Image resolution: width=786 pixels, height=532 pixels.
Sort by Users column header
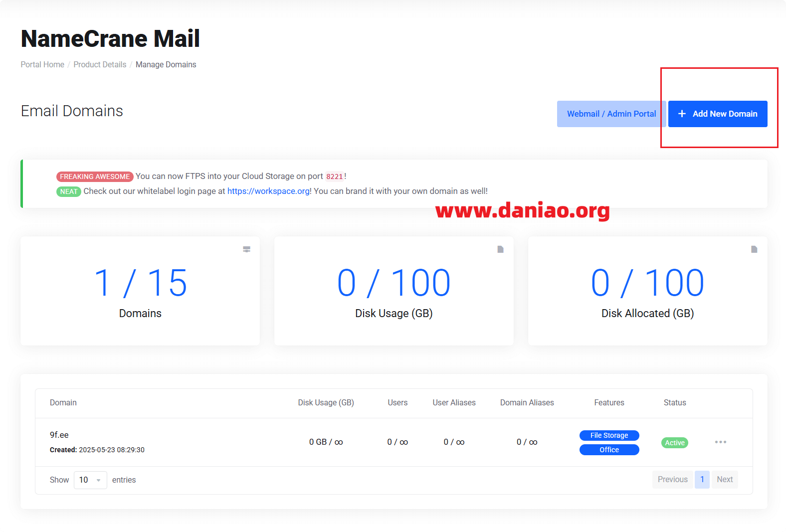(x=397, y=402)
